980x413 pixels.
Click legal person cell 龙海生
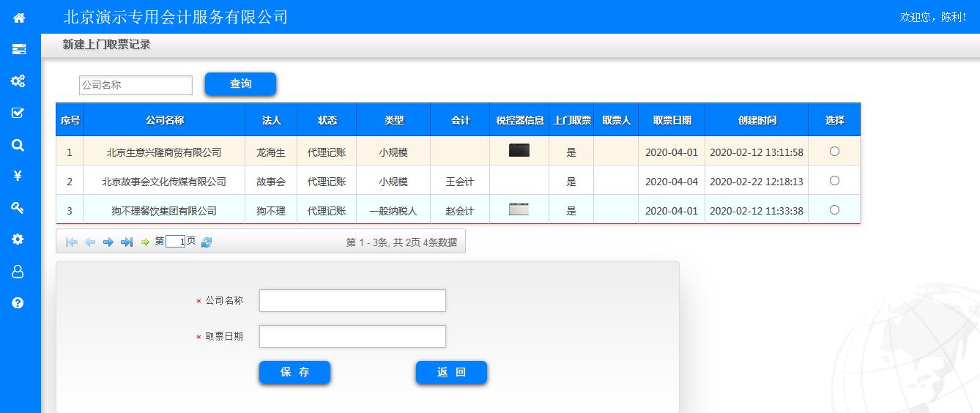[x=271, y=152]
